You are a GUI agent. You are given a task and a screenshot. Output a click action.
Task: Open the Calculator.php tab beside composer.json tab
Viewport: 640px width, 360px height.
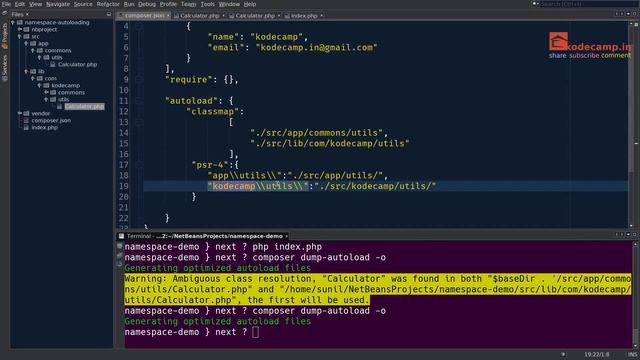pyautogui.click(x=199, y=16)
